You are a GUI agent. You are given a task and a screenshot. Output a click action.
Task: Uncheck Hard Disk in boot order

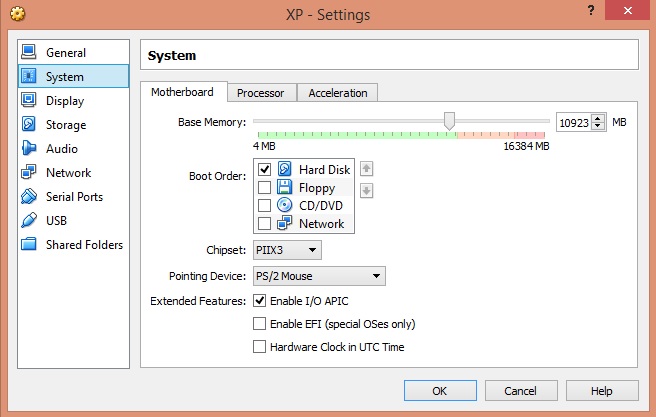coord(264,170)
